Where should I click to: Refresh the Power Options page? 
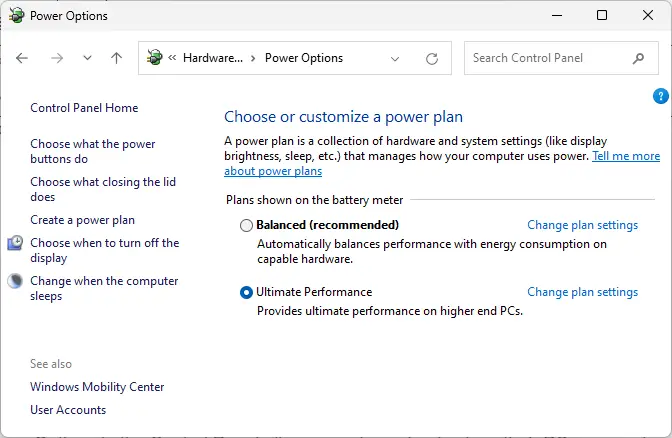point(432,58)
